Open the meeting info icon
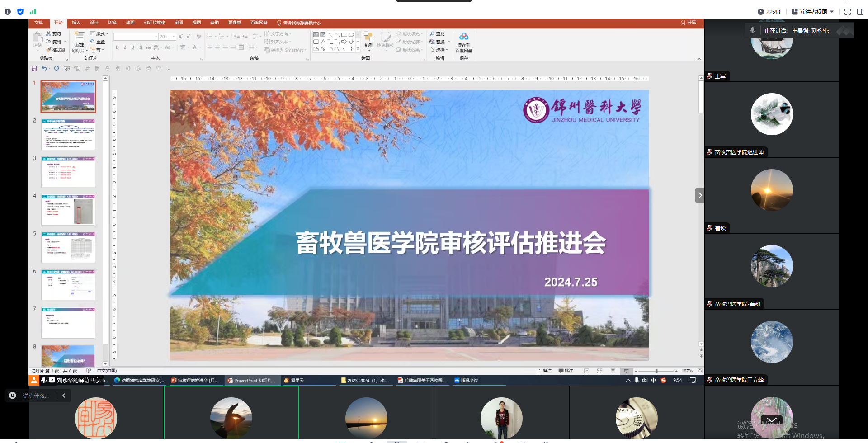This screenshot has width=868, height=443. pos(8,12)
